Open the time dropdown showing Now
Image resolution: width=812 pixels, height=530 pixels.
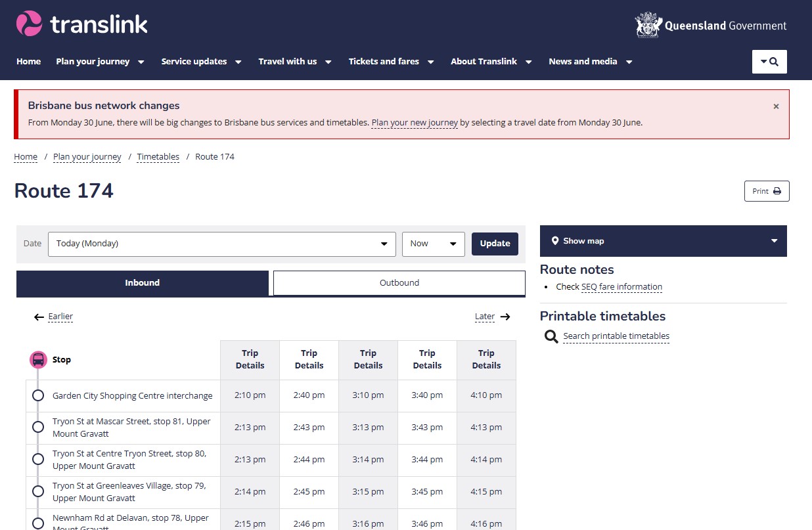(434, 244)
